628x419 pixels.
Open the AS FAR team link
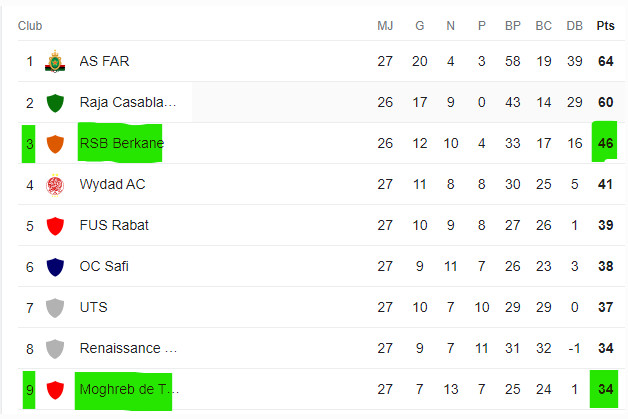click(104, 62)
